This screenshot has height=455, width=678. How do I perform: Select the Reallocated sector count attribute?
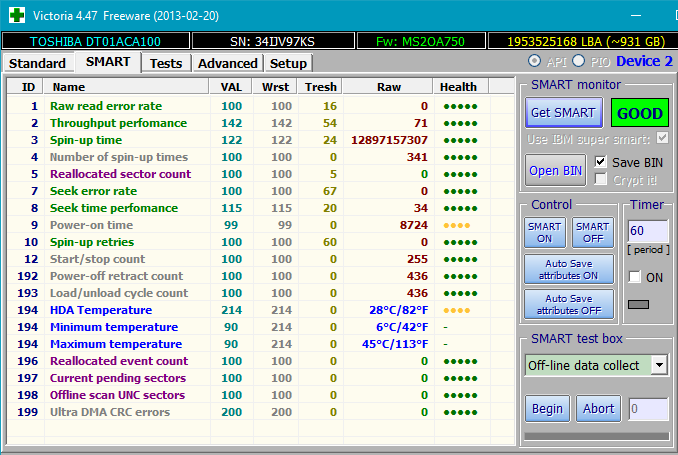click(x=120, y=174)
